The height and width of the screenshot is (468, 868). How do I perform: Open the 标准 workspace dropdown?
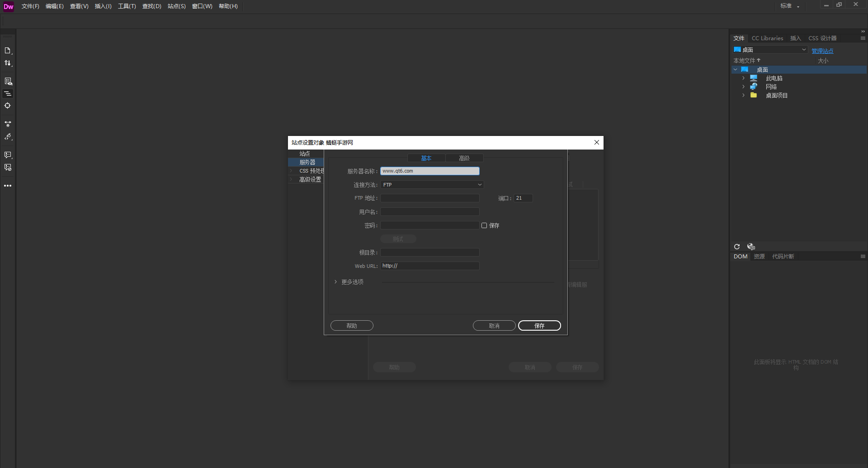tap(789, 6)
